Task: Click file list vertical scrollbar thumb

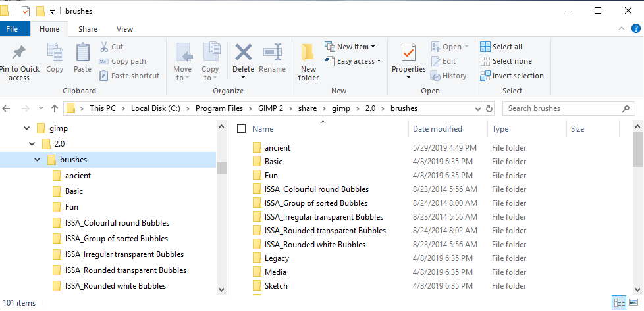Action: tap(638, 149)
